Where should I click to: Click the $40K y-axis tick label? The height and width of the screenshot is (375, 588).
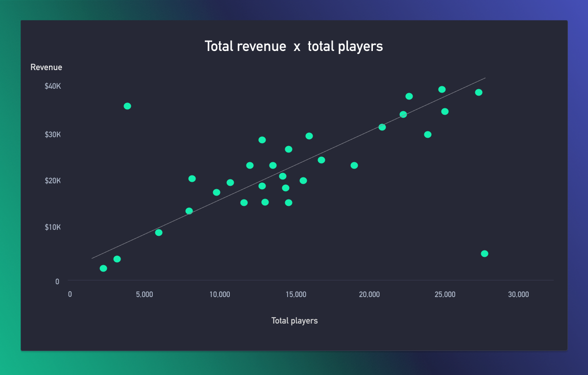click(52, 86)
